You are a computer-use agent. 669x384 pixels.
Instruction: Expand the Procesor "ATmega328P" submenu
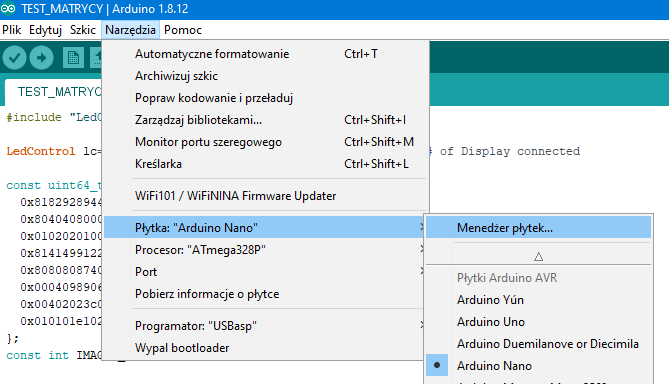(x=264, y=250)
